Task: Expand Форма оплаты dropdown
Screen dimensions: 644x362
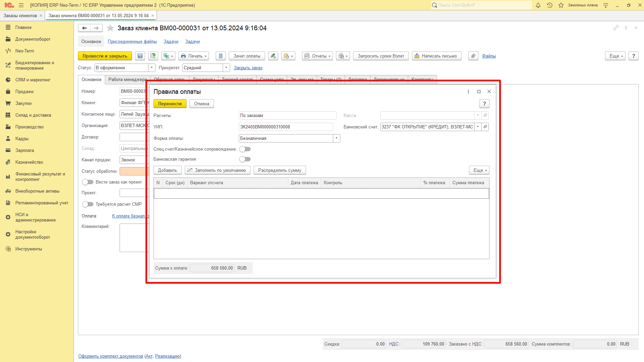Action: click(336, 138)
